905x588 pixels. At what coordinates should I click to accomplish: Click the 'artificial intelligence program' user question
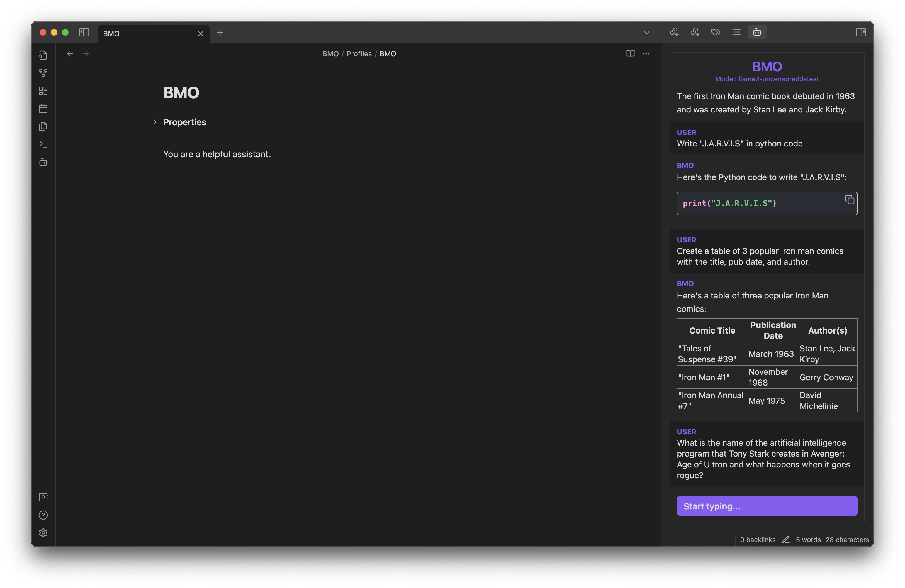[763, 459]
